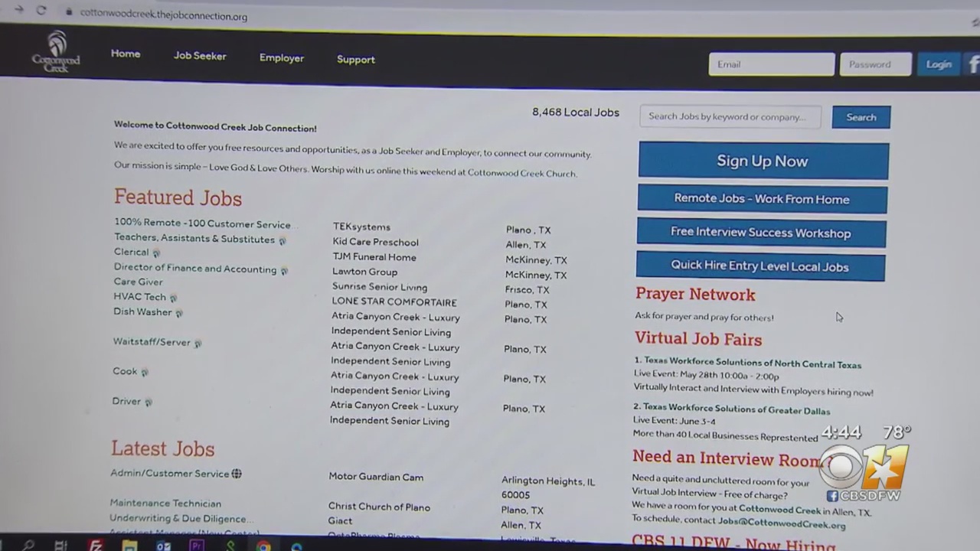Click the Lawton Group company name
980x551 pixels.
point(364,272)
